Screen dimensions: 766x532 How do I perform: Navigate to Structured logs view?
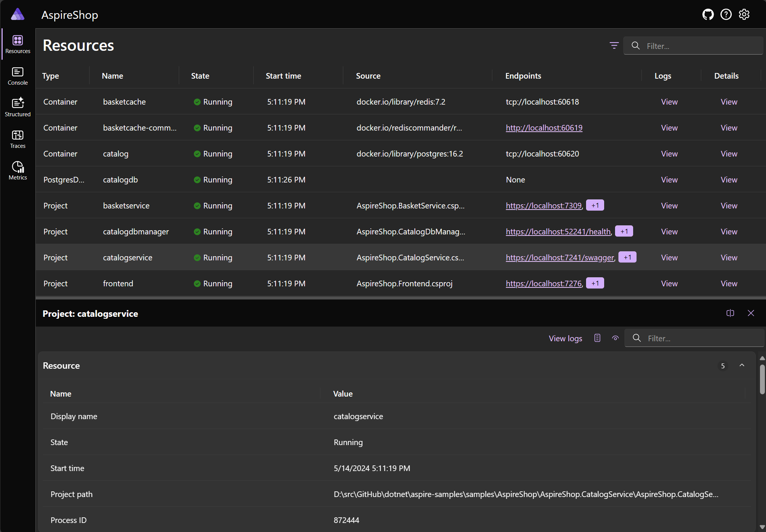[17, 107]
